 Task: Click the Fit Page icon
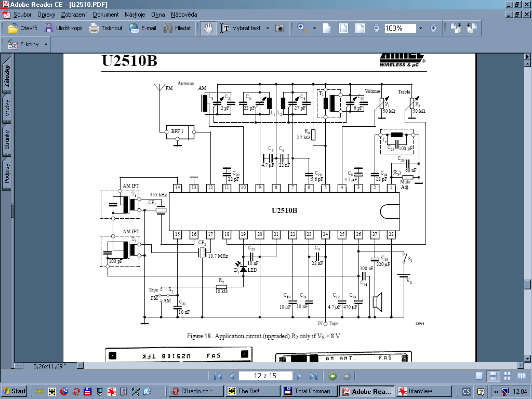343,28
